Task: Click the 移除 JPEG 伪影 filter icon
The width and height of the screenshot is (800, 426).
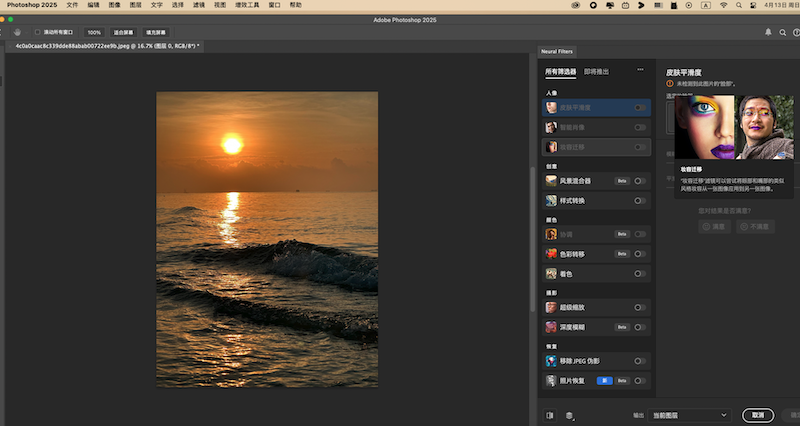Action: click(551, 361)
